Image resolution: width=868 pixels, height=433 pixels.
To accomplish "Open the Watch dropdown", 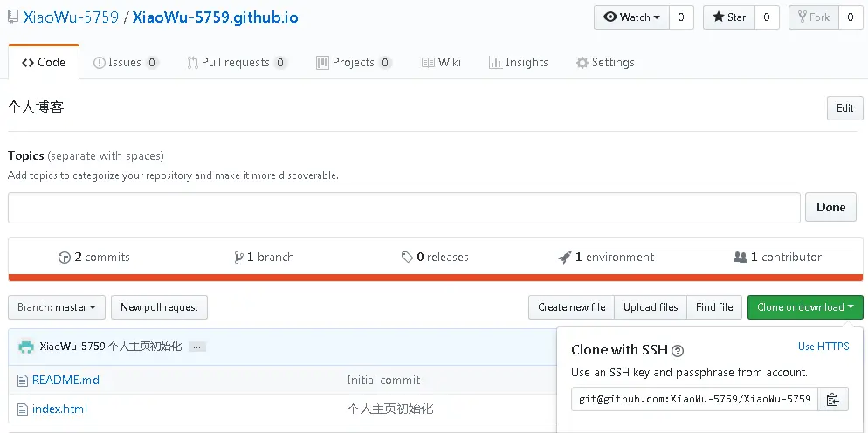I will pos(631,17).
